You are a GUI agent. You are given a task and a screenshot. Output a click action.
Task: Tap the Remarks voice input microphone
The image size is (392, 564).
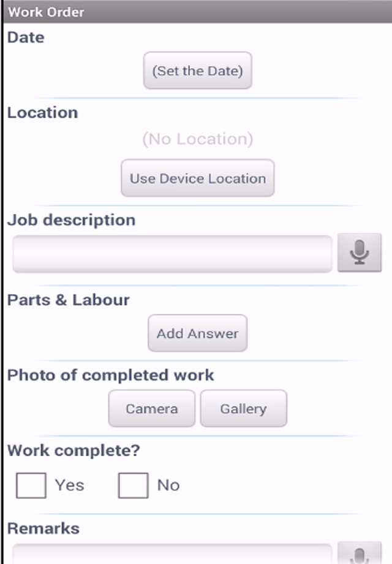click(x=360, y=553)
